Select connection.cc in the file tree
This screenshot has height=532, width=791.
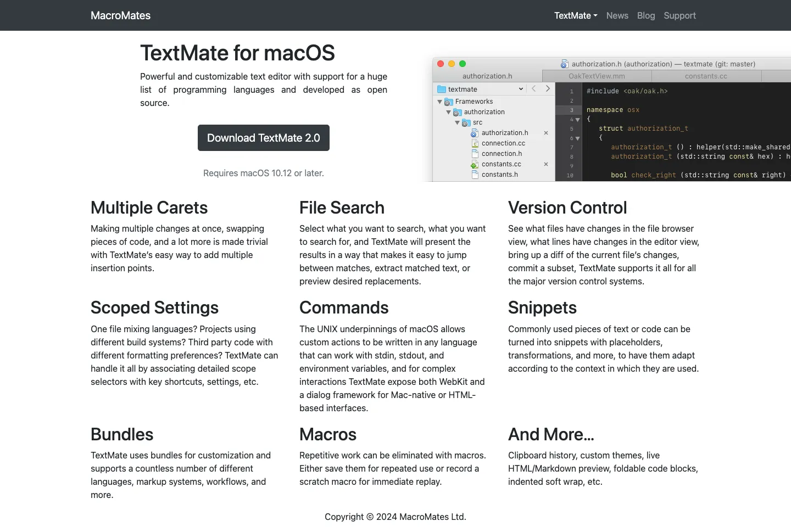(x=503, y=143)
